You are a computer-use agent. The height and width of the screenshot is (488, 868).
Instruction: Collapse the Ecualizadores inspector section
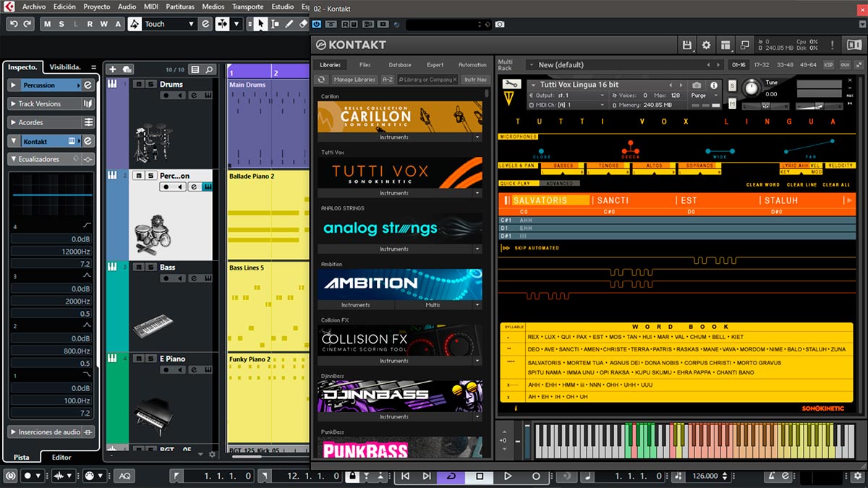click(14, 159)
